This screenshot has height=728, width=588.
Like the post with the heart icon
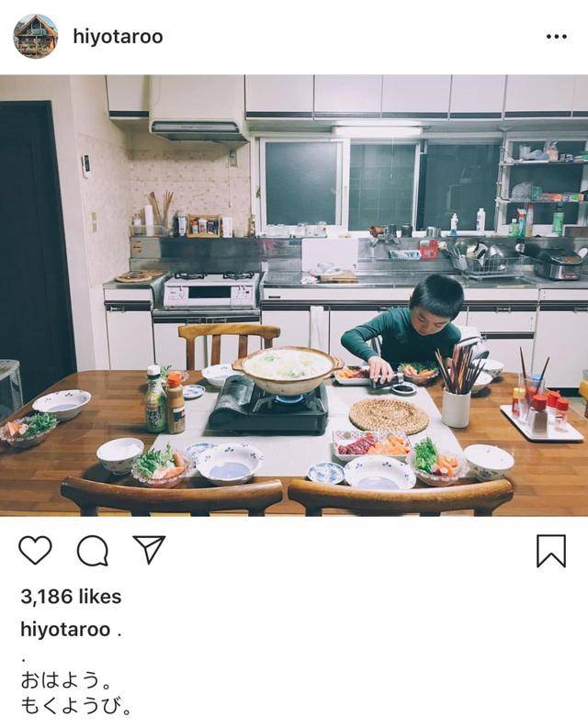35,551
